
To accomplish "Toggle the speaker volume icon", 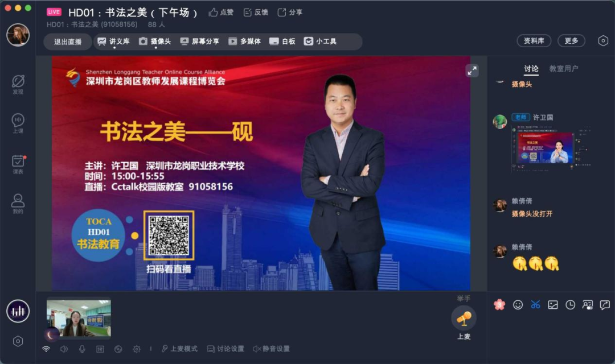I will (x=64, y=349).
